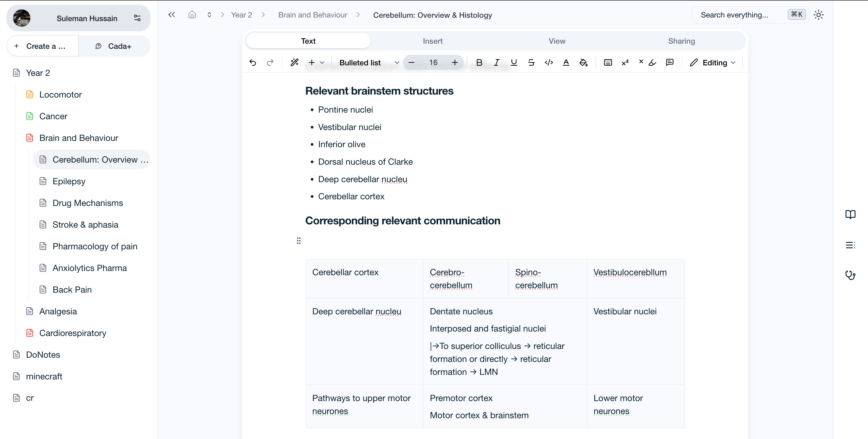The width and height of the screenshot is (868, 439).
Task: Click the Cada+ button
Action: (x=114, y=46)
